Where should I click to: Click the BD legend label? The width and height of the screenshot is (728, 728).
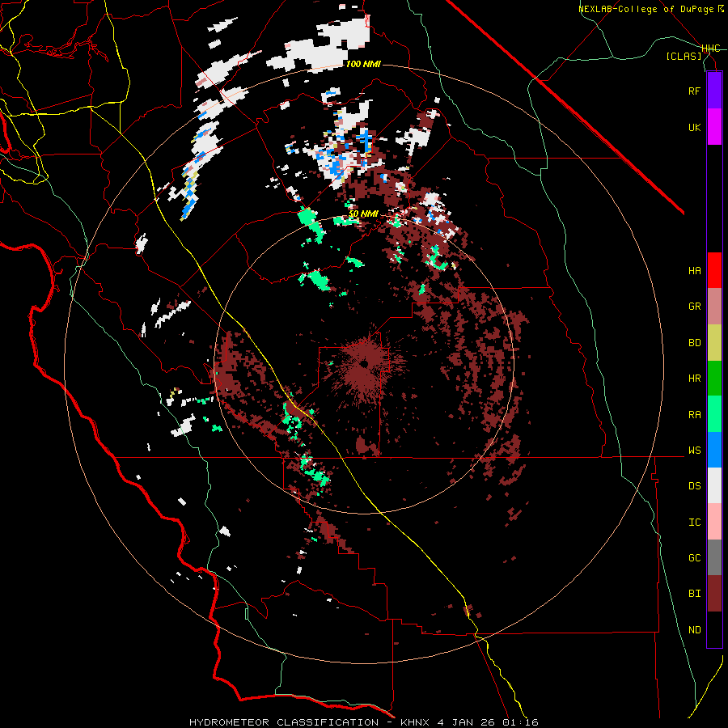[x=694, y=343]
